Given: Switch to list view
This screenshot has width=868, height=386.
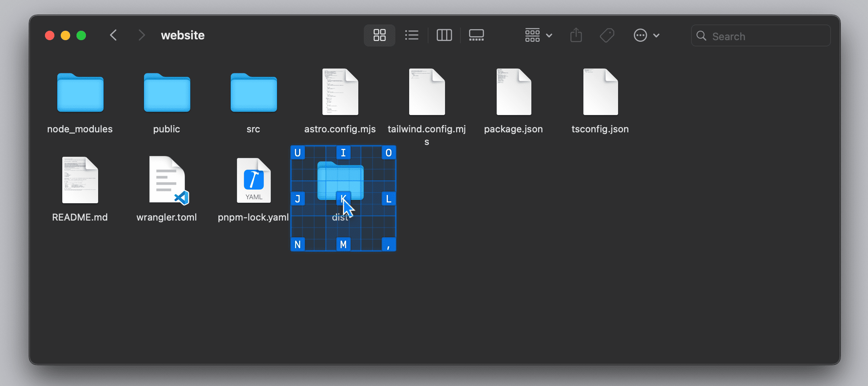Looking at the screenshot, I should pyautogui.click(x=412, y=35).
